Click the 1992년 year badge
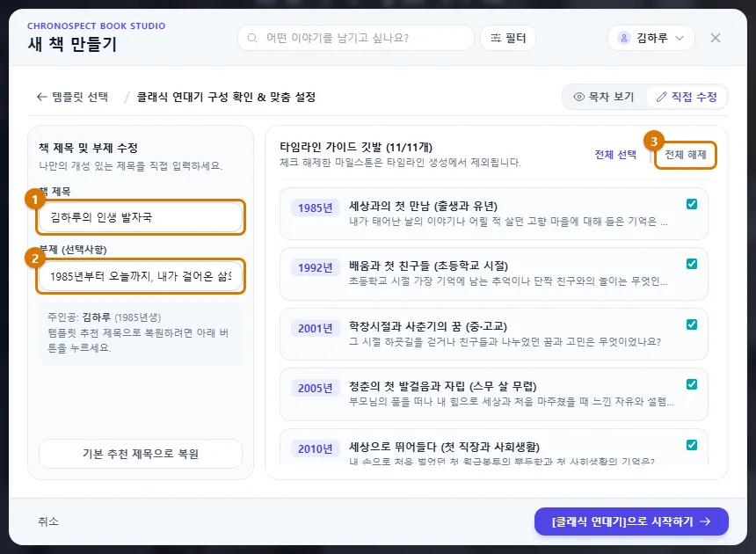756x554 pixels. (316, 267)
